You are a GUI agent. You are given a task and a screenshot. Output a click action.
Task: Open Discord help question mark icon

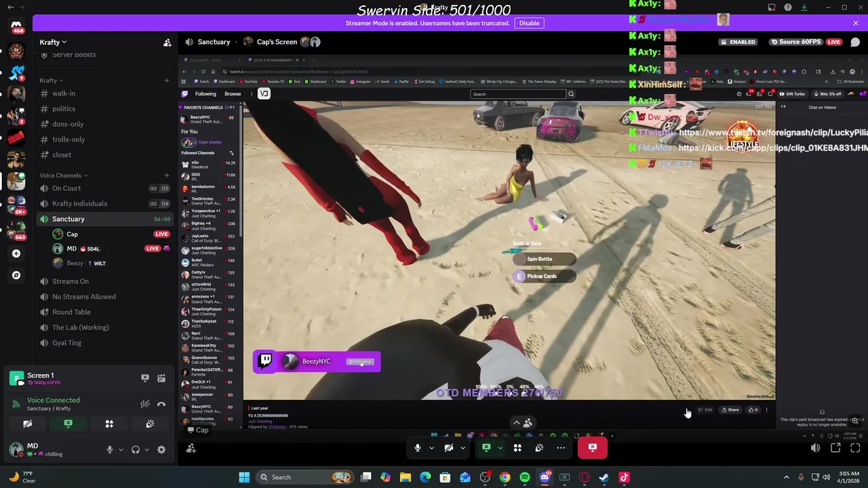click(x=788, y=7)
